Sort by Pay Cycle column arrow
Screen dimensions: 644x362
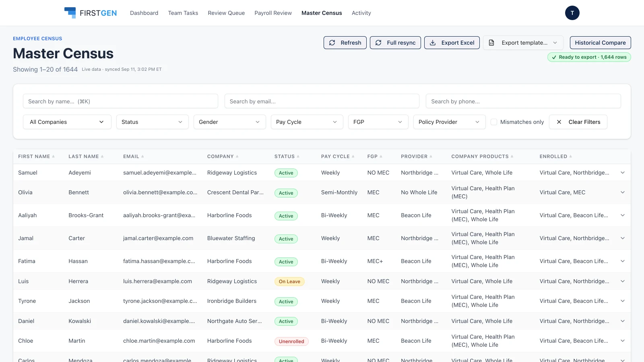point(353,156)
